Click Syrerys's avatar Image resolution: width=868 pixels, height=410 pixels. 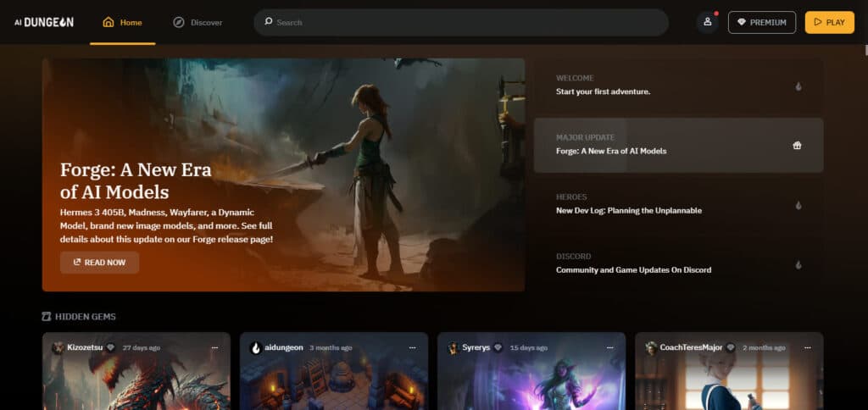click(x=453, y=347)
